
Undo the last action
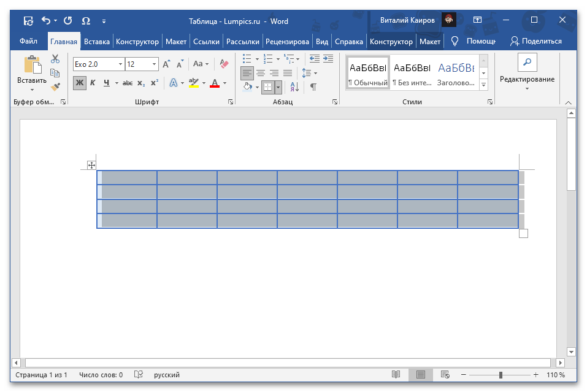point(46,21)
